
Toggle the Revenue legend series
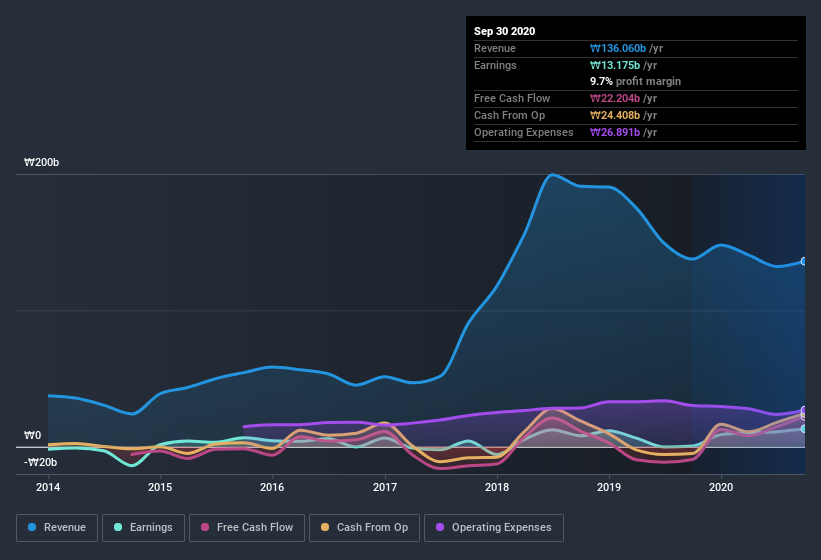tap(57, 528)
